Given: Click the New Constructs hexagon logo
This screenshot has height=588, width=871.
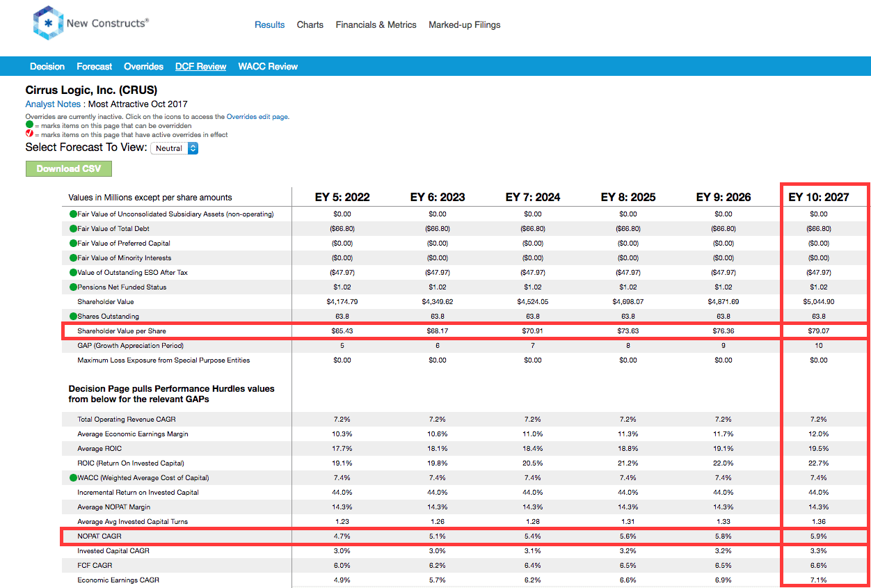Looking at the screenshot, I should coord(48,23).
